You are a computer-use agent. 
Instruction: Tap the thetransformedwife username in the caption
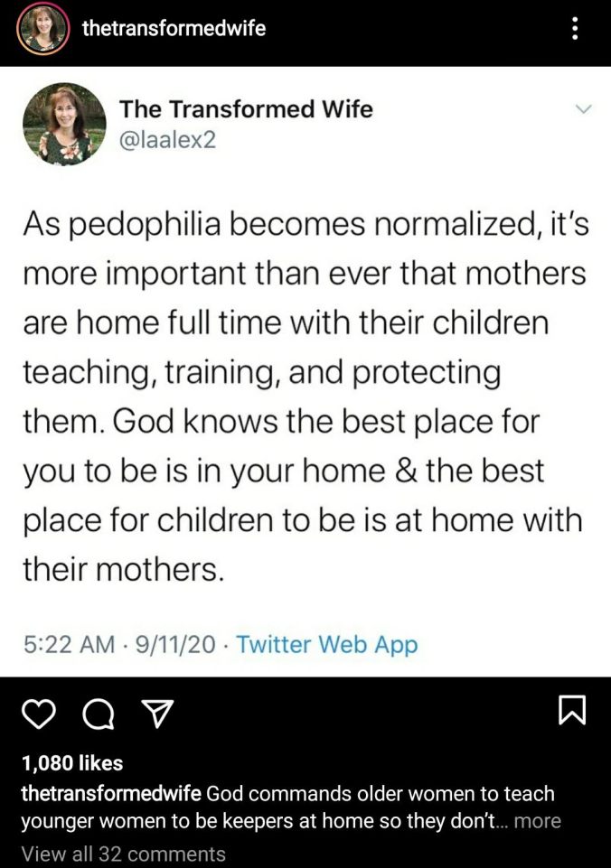110,794
